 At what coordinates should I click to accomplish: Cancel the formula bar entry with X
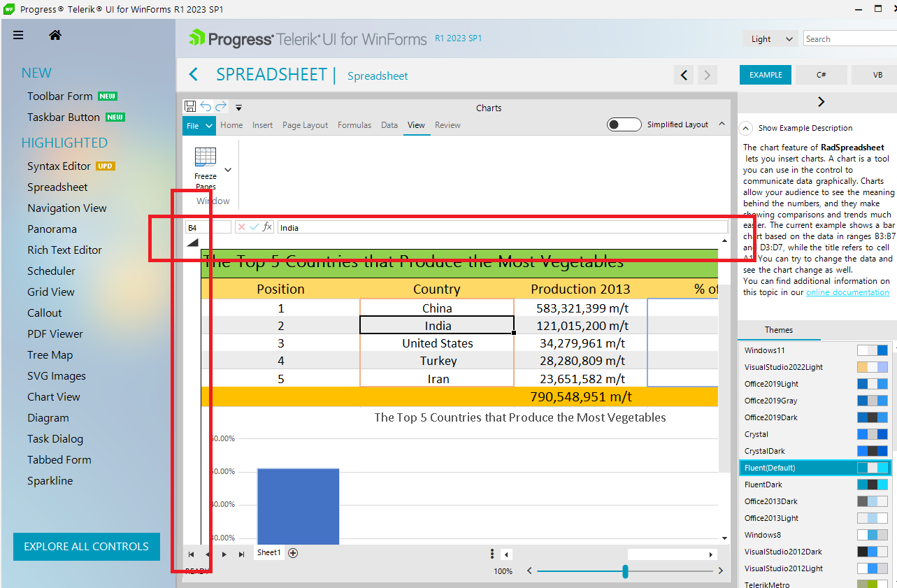pyautogui.click(x=242, y=227)
